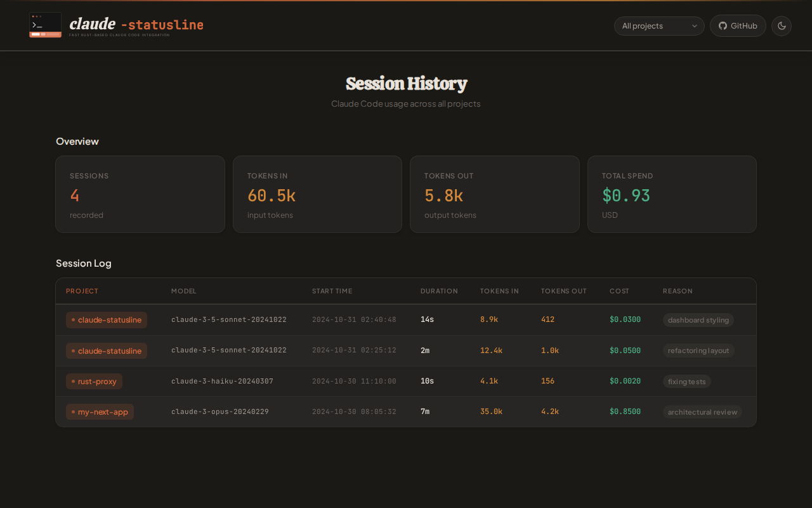Select the my-next-app project badge

(100, 411)
